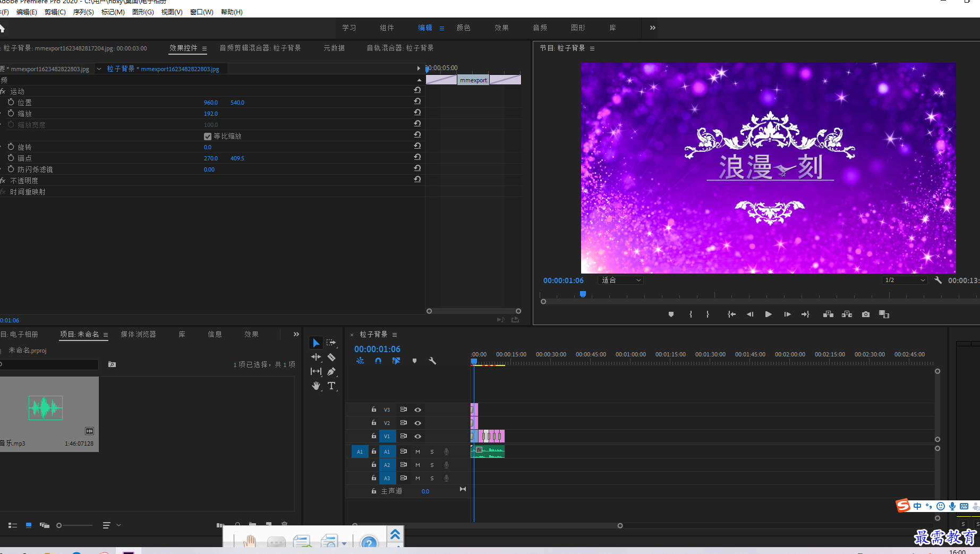
Task: Toggle Snap in timeline
Action: point(378,361)
